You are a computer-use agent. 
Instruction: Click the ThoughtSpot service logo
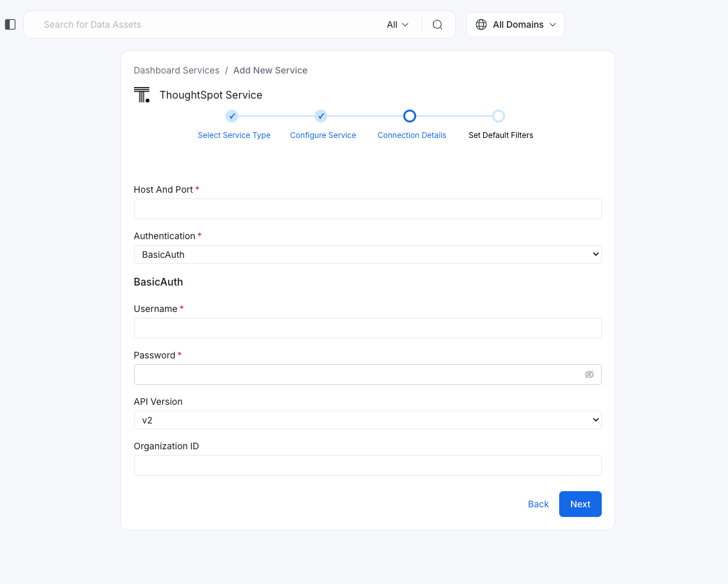pyautogui.click(x=142, y=94)
